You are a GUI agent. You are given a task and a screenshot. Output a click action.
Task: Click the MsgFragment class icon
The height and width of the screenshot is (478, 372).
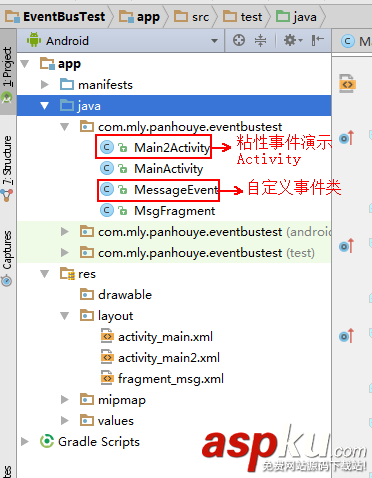107,210
